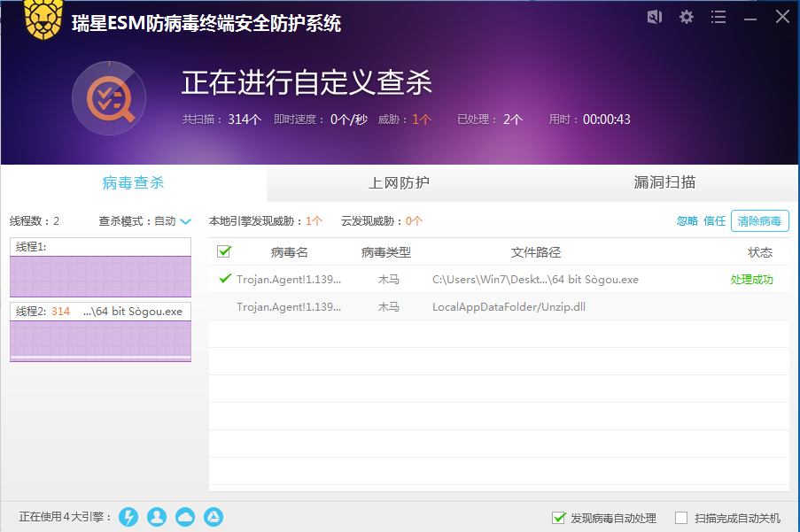The height and width of the screenshot is (532, 800).
Task: Click the 线程2 scan progress graph
Action: coord(100,341)
